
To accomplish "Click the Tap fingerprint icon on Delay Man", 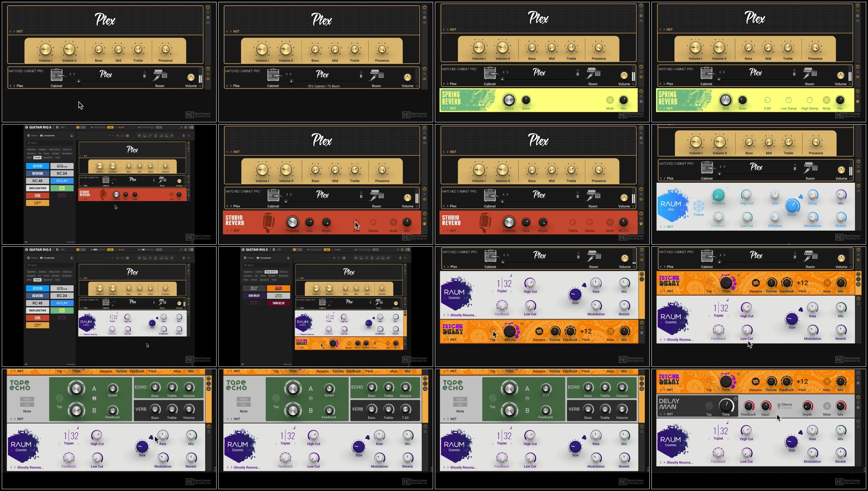I will [709, 406].
